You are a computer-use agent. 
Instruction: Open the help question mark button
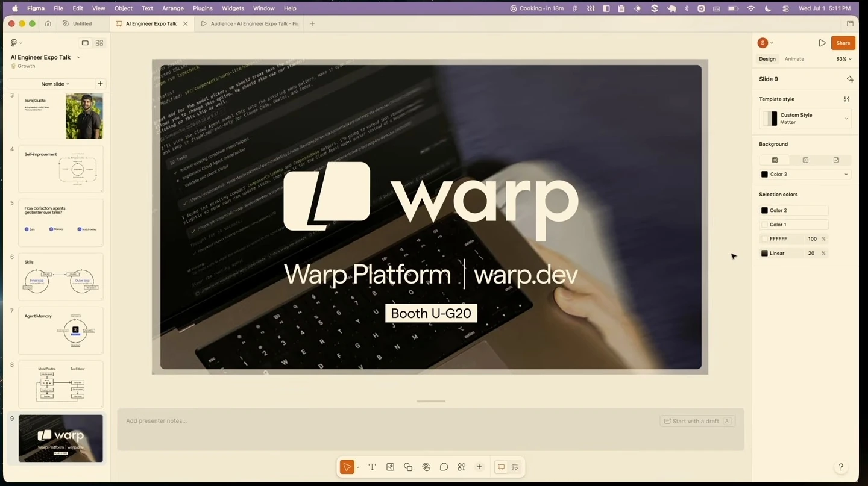pos(841,467)
